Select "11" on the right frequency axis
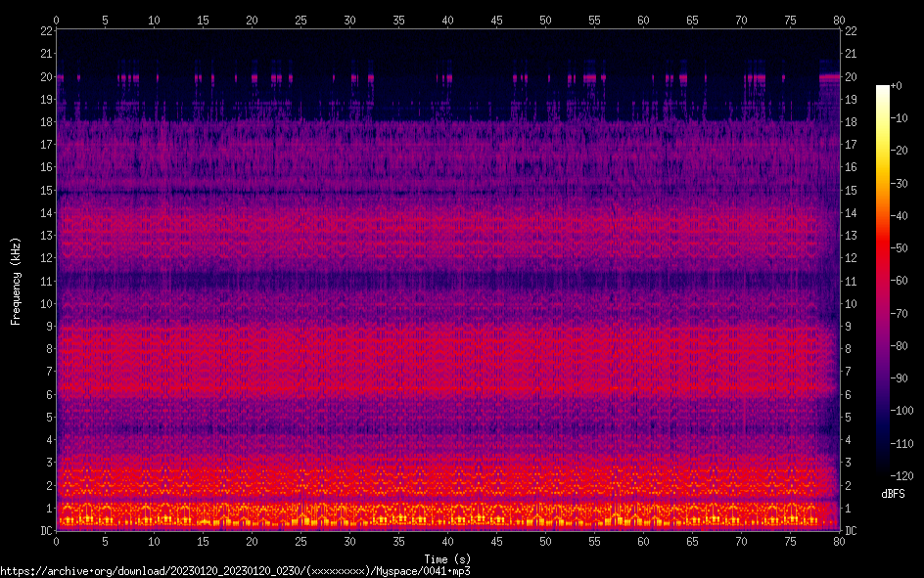 (852, 282)
